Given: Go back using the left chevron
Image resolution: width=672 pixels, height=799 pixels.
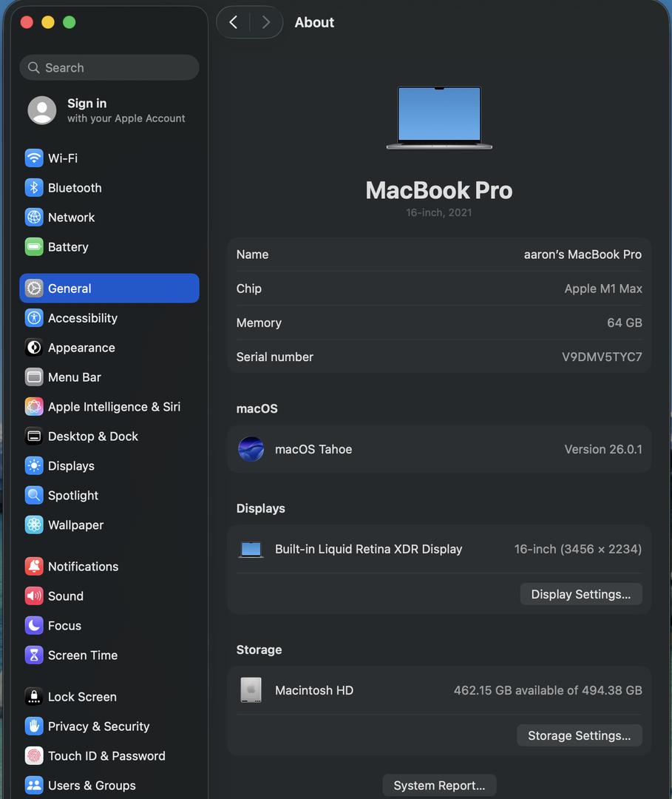Looking at the screenshot, I should [x=234, y=22].
